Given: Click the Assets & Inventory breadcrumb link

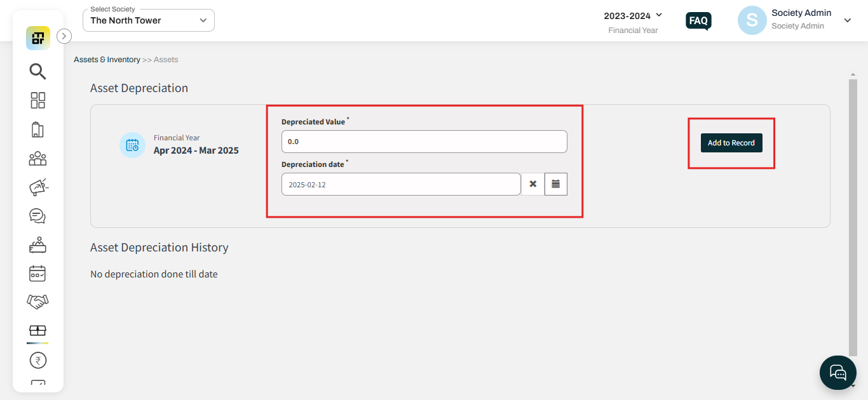Looking at the screenshot, I should (107, 60).
